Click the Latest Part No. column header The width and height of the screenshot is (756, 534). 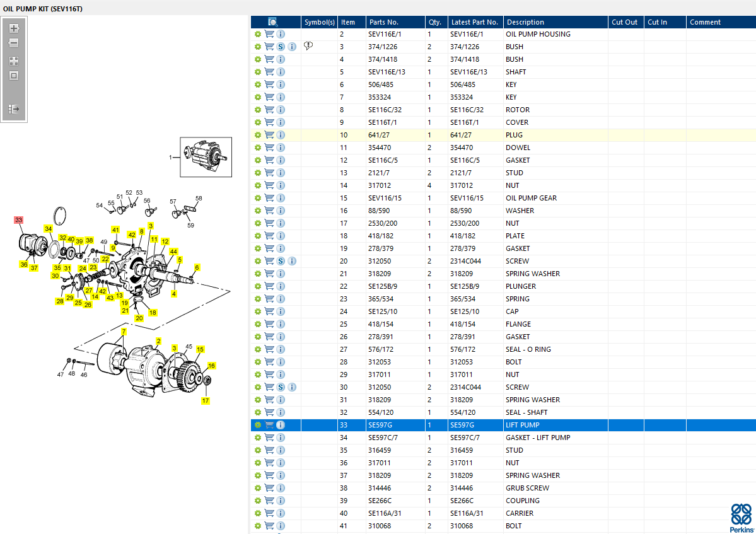pyautogui.click(x=475, y=22)
